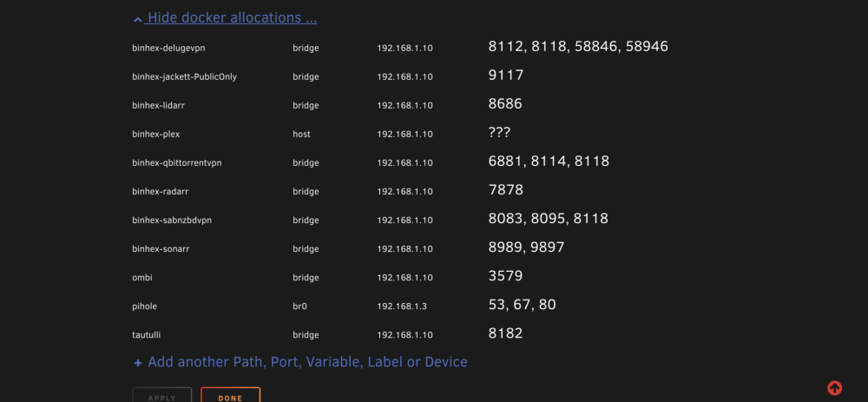Open Add another Path, Port, Variable link

click(x=301, y=362)
